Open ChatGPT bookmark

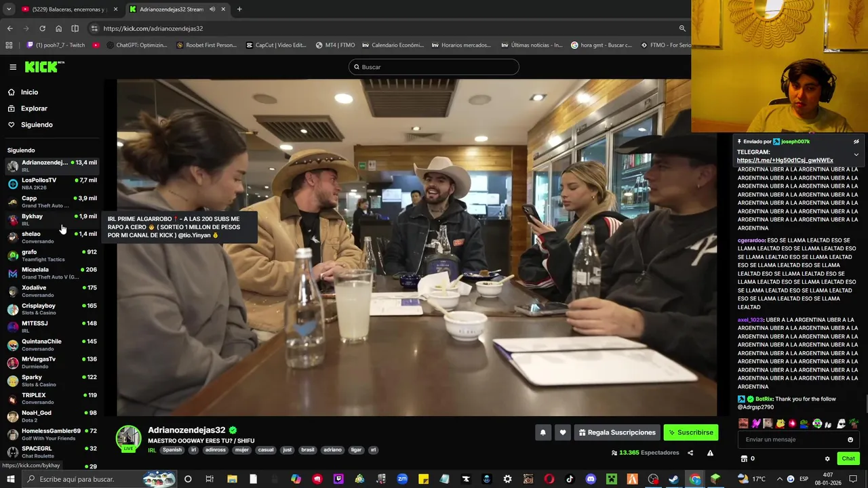click(136, 45)
